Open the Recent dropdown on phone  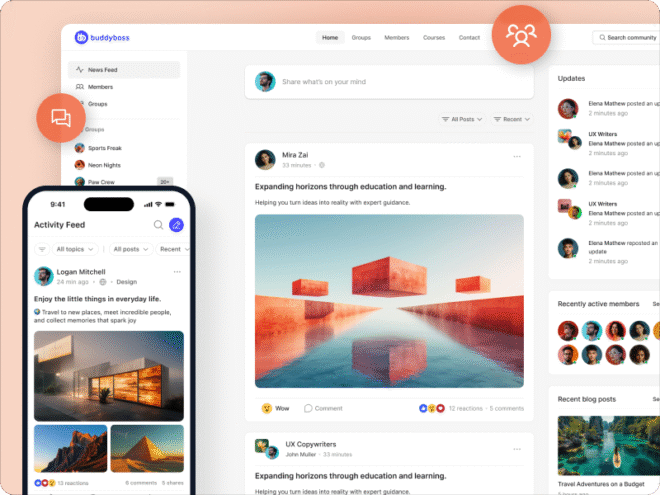pyautogui.click(x=173, y=249)
